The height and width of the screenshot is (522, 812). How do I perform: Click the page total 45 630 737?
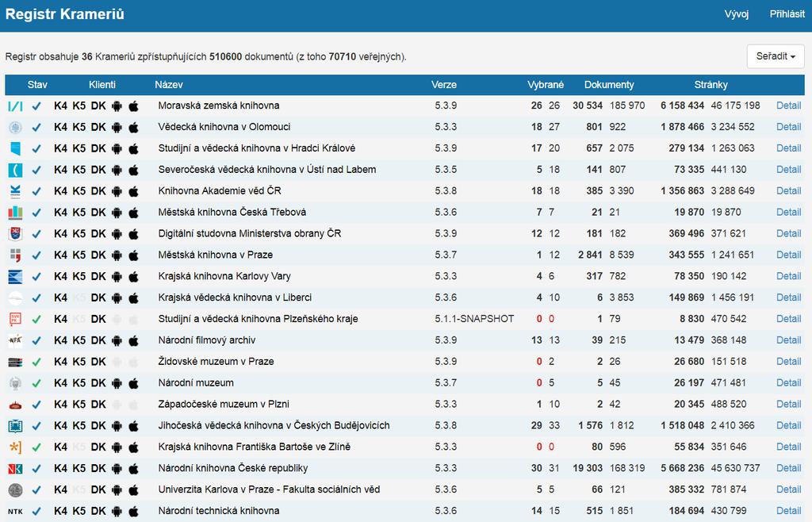(735, 469)
